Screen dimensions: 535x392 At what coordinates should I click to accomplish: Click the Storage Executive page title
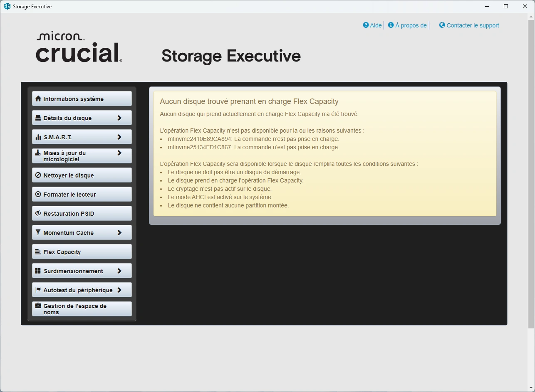[231, 56]
